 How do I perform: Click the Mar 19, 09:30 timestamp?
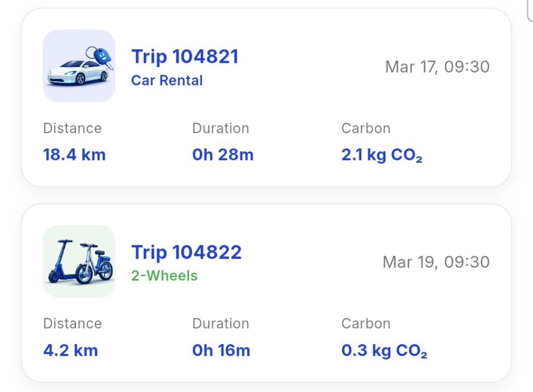pyautogui.click(x=436, y=262)
